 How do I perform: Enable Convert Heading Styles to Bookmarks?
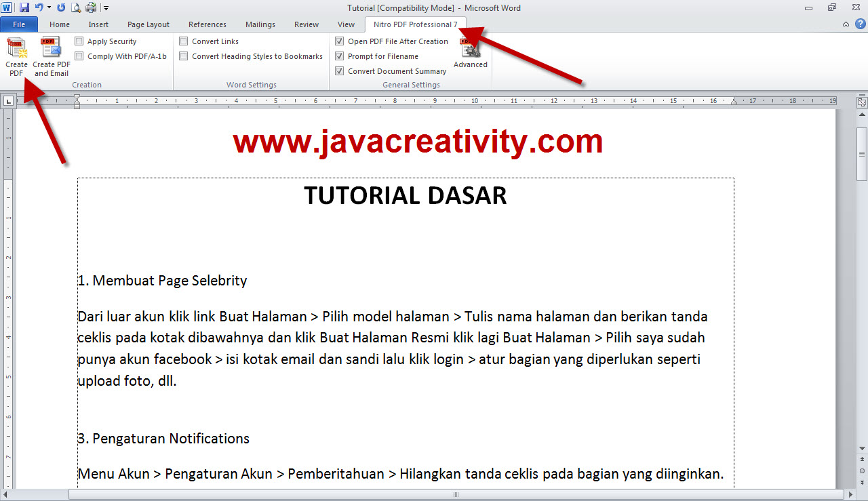pos(183,56)
